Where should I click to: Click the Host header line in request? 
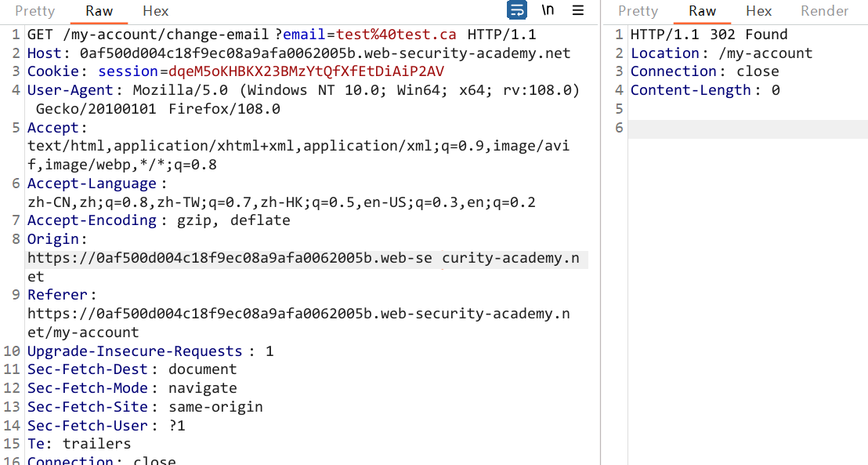point(298,53)
